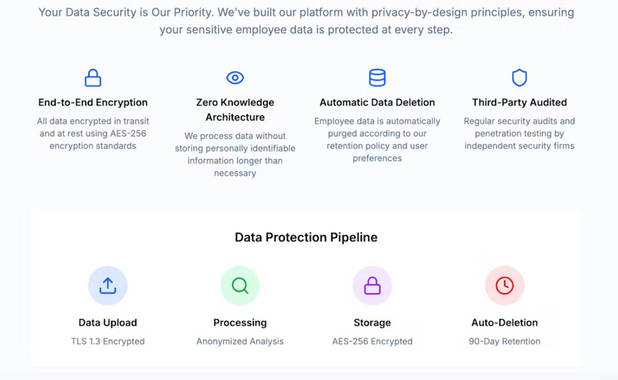Select the Automatic Data Deletion database icon
The height and width of the screenshot is (380, 618).
tap(377, 78)
